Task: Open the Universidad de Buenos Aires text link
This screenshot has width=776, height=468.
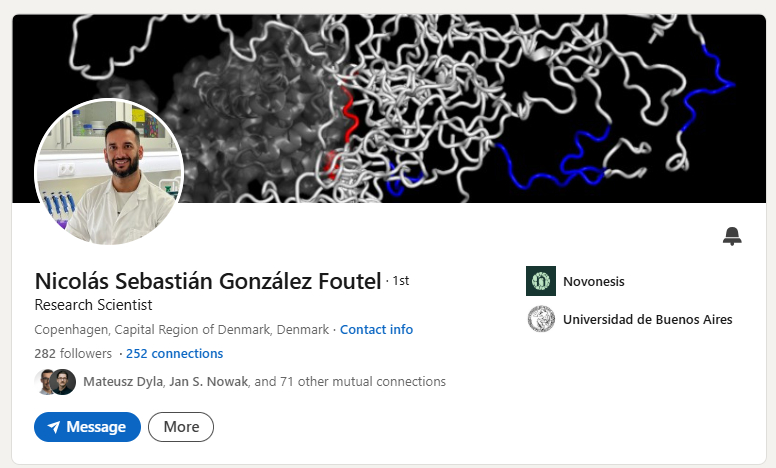Action: tap(647, 320)
